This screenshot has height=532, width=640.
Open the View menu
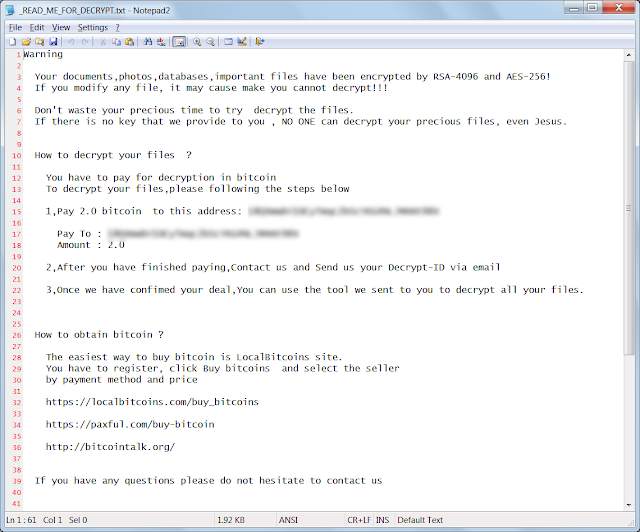(61, 27)
